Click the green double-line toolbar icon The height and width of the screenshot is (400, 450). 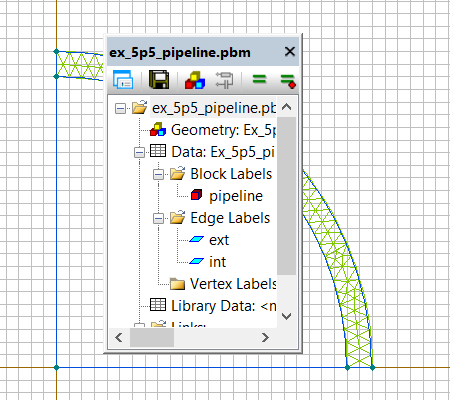[259, 80]
